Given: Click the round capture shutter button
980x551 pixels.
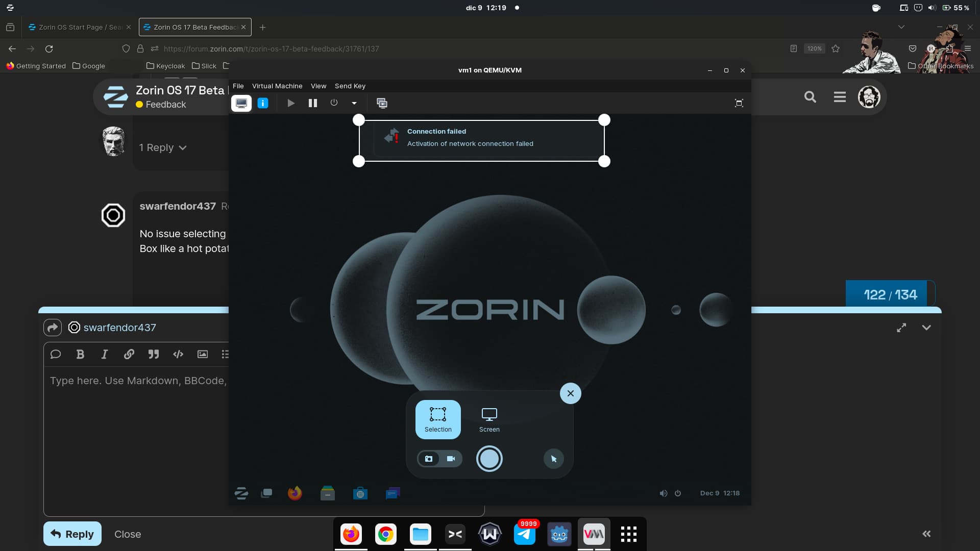Looking at the screenshot, I should (x=489, y=459).
